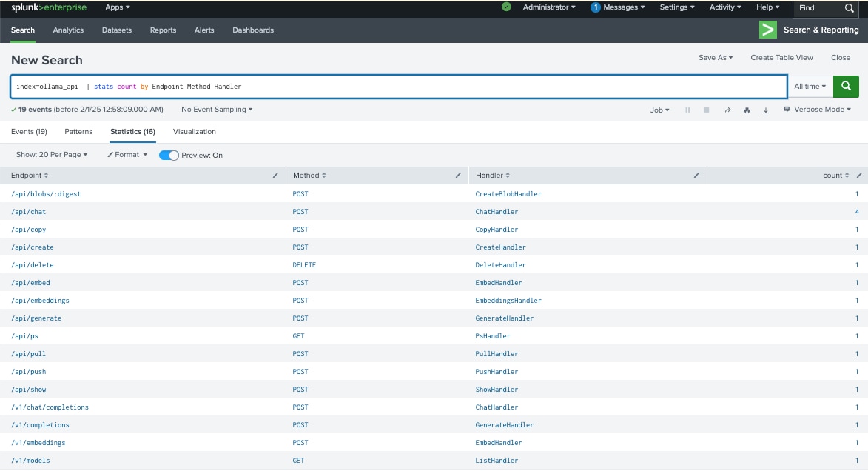Click the green Search & Reporting app icon
This screenshot has height=471, width=868.
768,30
